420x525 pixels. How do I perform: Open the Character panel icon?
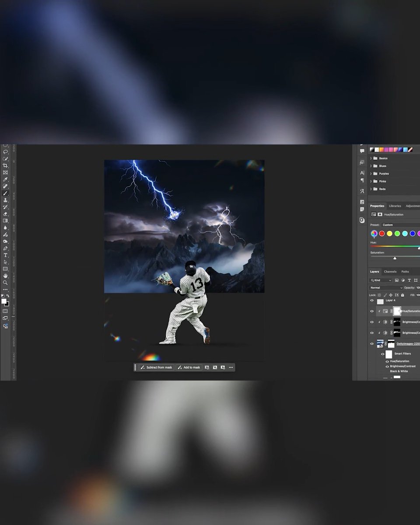(362, 173)
